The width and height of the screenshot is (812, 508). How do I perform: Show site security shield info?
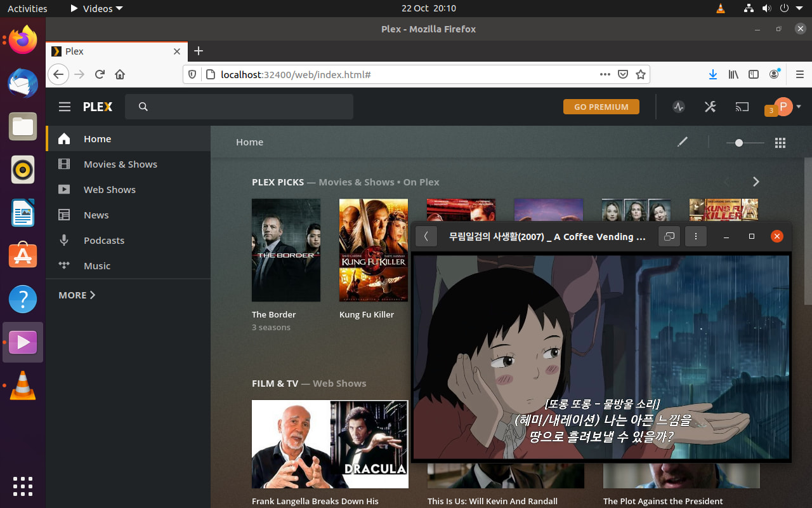(193, 74)
